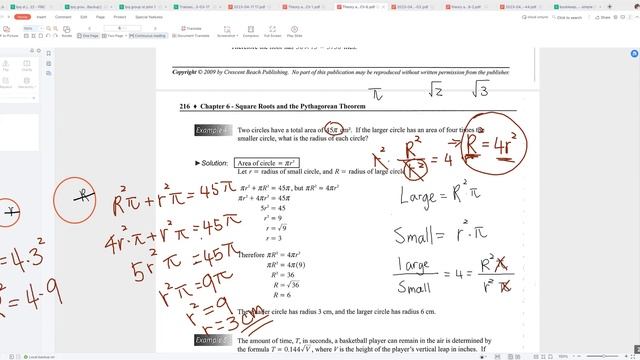Open the Edit ribbon tab

(x=84, y=17)
